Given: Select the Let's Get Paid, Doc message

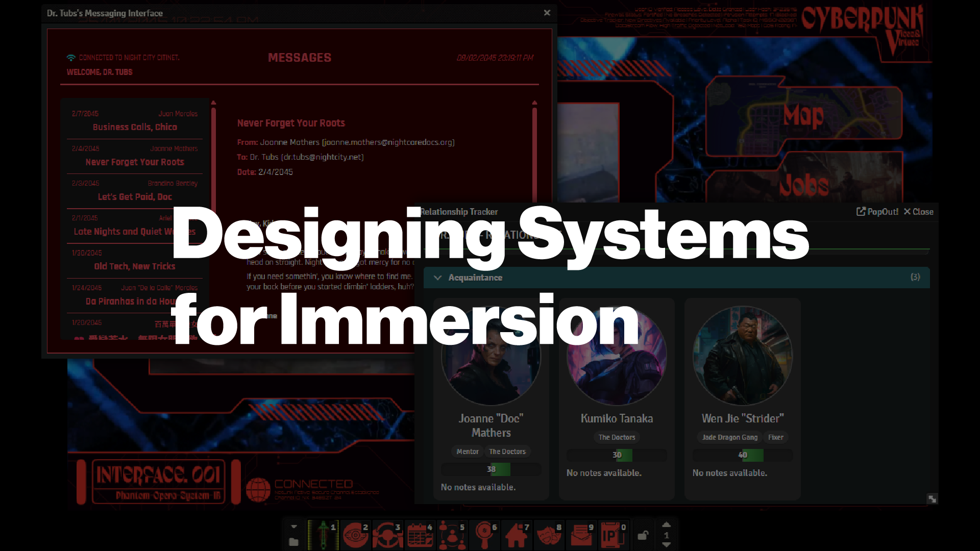Looking at the screenshot, I should pos(135,196).
